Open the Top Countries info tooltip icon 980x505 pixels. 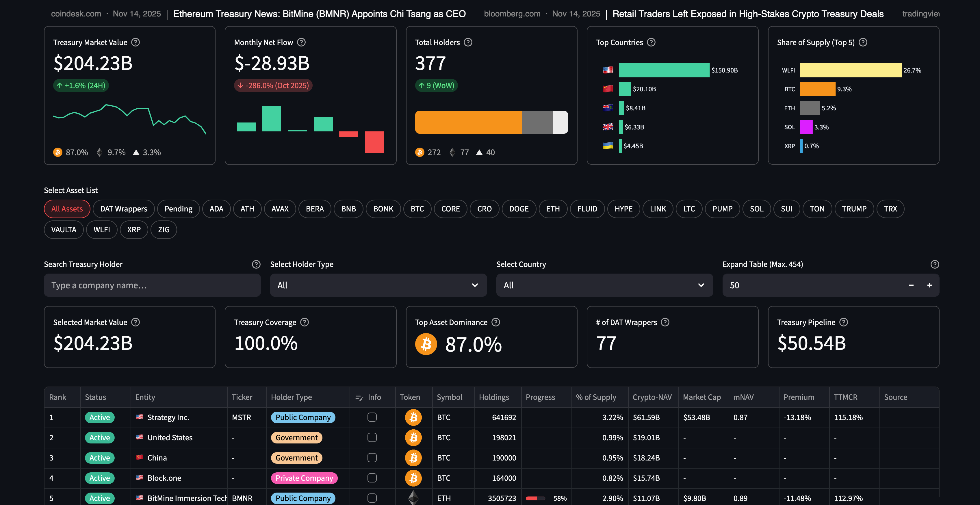click(x=651, y=42)
